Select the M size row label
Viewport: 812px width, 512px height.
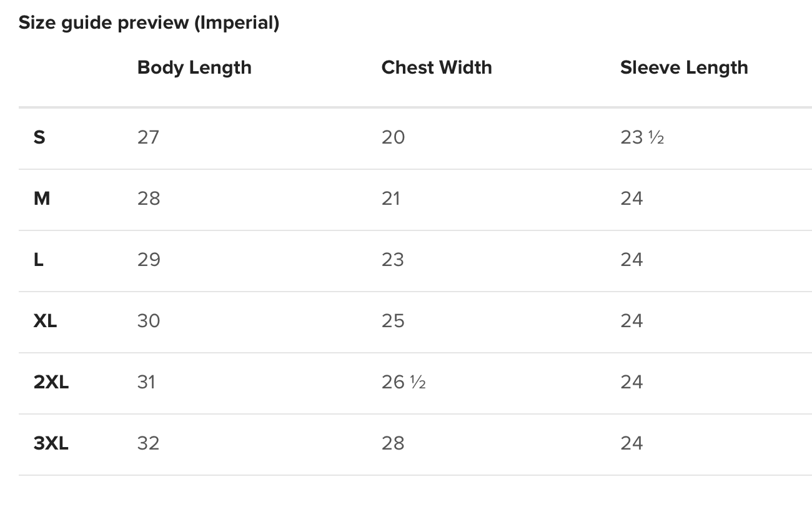point(42,199)
